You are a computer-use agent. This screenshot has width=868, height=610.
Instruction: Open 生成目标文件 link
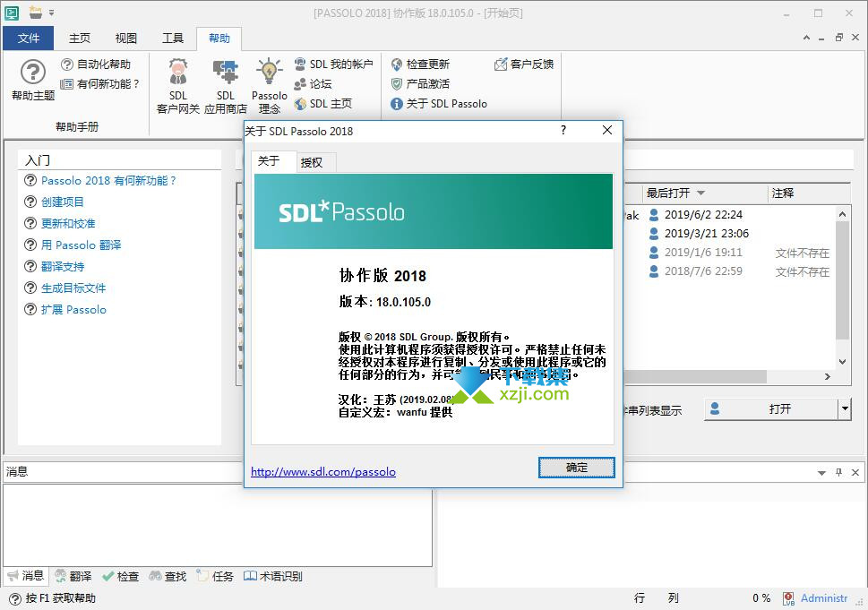(73, 288)
